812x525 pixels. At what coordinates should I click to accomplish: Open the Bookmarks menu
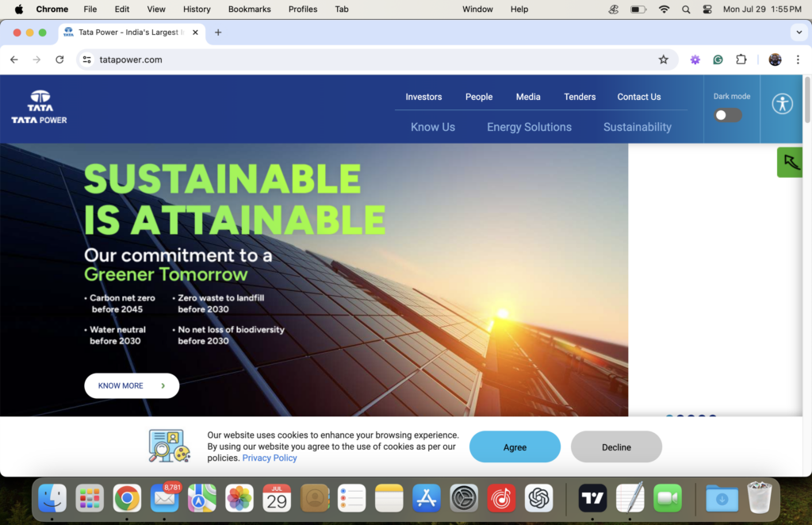pos(250,10)
